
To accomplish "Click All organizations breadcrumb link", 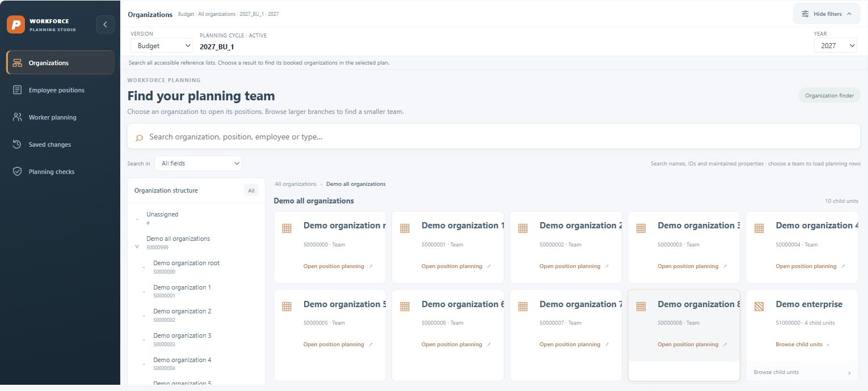I will pyautogui.click(x=296, y=184).
